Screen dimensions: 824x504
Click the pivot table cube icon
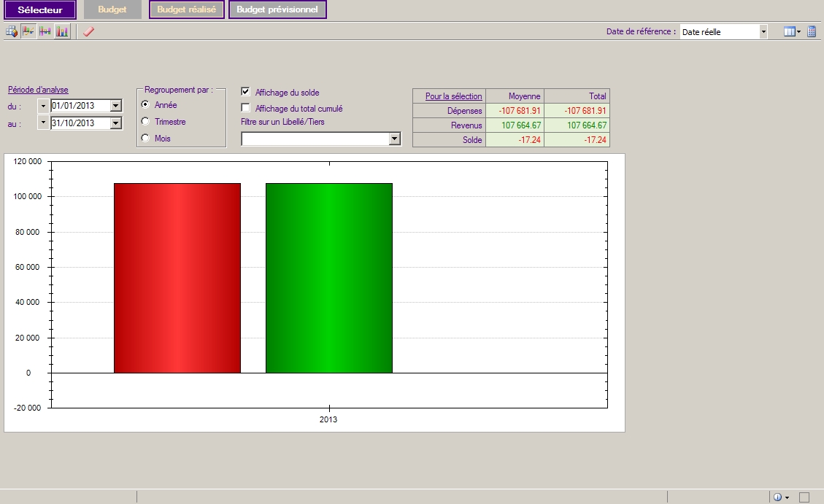(12, 31)
